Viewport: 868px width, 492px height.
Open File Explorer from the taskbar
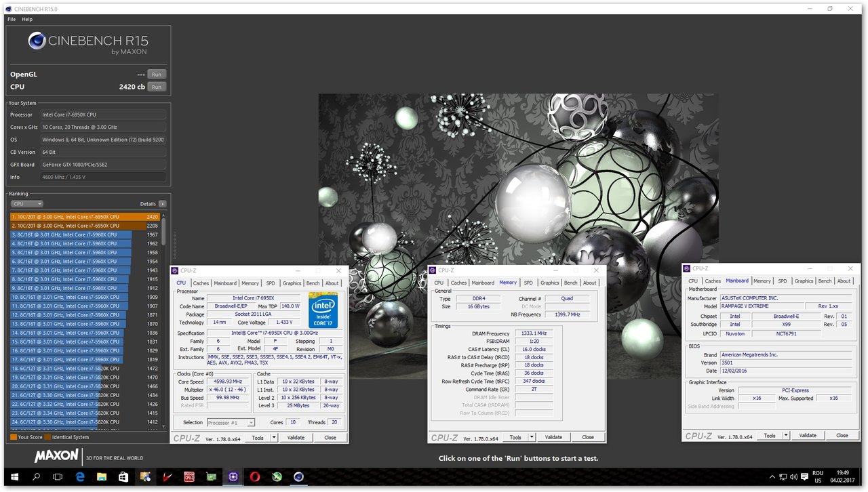coord(102,477)
